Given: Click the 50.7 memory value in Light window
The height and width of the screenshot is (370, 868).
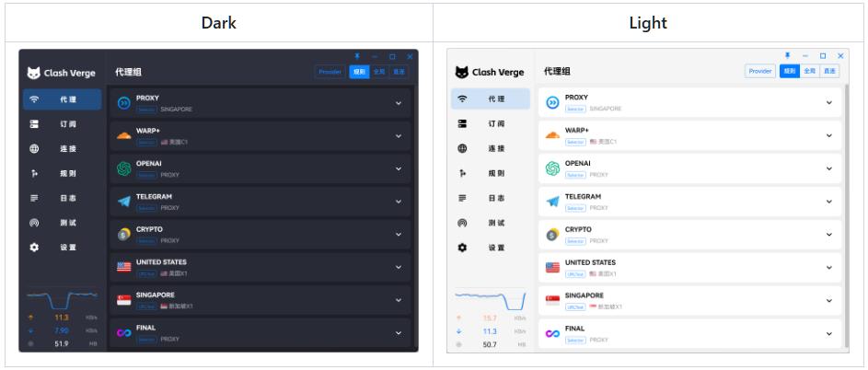Looking at the screenshot, I should click(490, 344).
